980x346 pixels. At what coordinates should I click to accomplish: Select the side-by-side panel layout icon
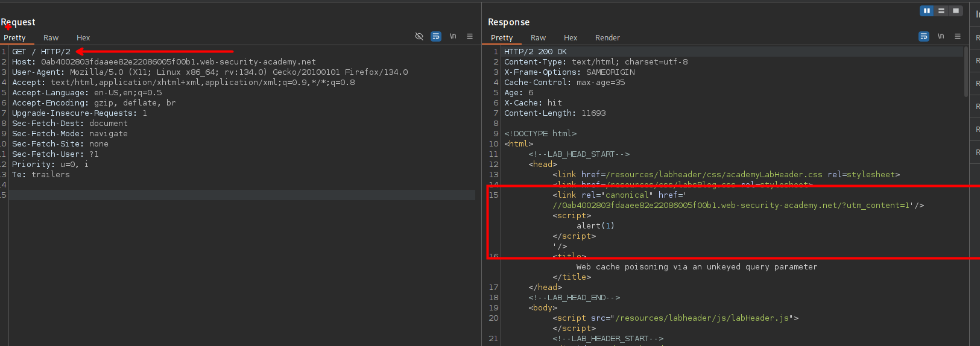(926, 11)
